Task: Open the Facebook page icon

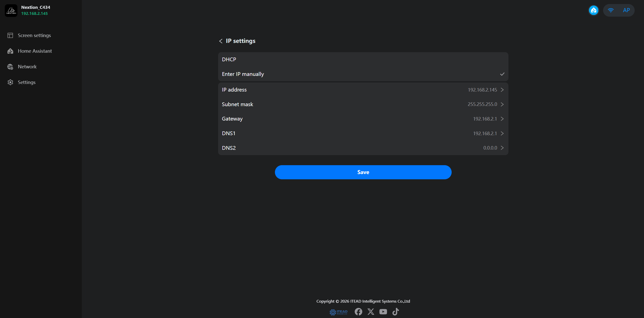Action: 358,312
